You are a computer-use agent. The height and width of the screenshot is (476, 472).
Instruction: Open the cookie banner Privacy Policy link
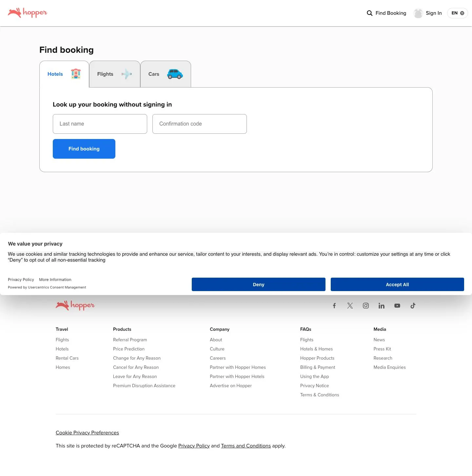point(21,280)
